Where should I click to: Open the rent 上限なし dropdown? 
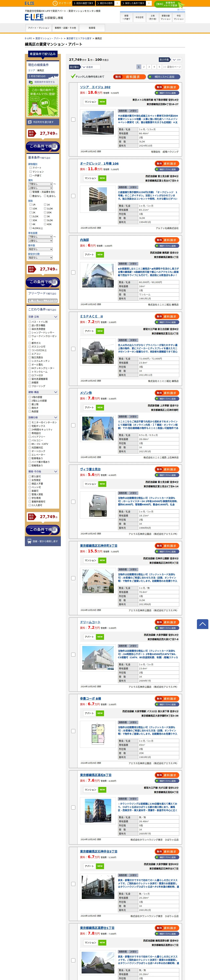40,188
